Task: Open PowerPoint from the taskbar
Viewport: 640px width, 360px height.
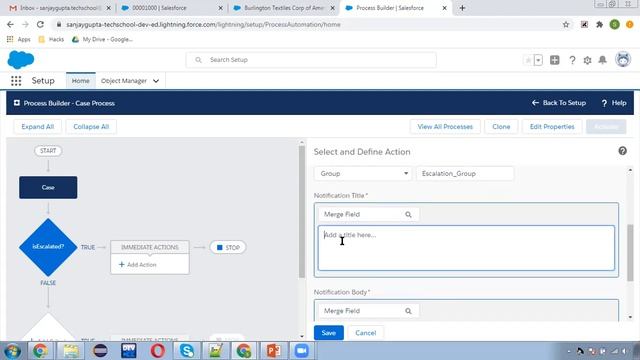Action: coord(273,351)
